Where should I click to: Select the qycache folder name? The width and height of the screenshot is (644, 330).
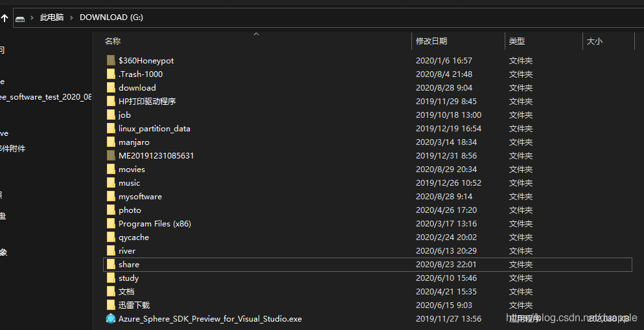(x=134, y=237)
